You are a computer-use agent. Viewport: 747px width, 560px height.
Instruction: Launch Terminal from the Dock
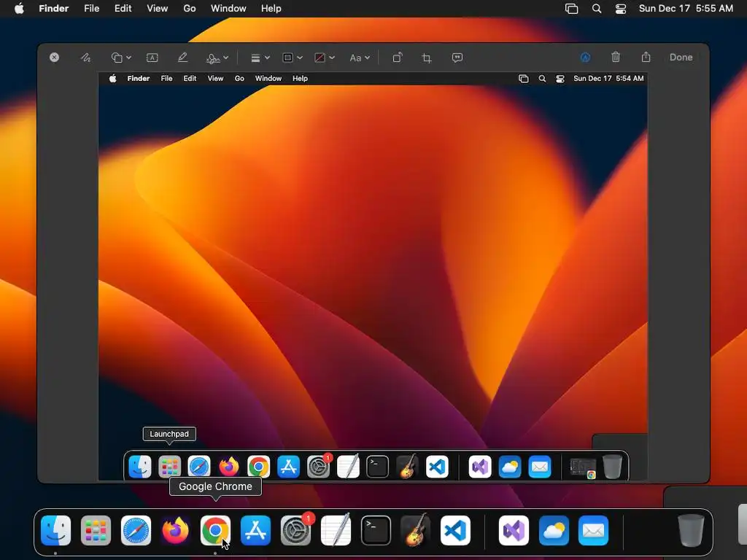click(376, 531)
